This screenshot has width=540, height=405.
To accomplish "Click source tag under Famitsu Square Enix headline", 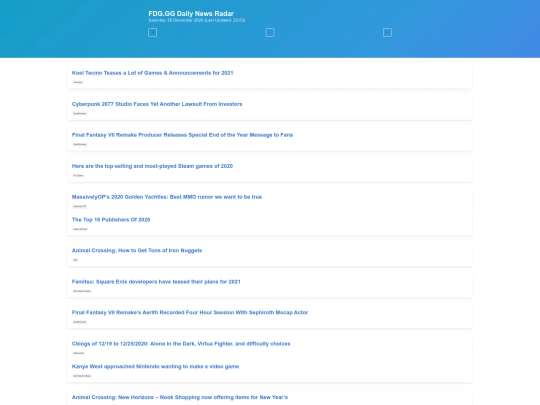I will (x=82, y=291).
